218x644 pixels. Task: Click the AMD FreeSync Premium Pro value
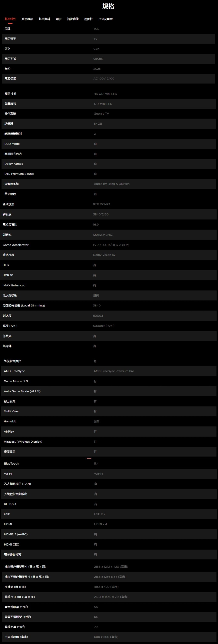point(114,371)
